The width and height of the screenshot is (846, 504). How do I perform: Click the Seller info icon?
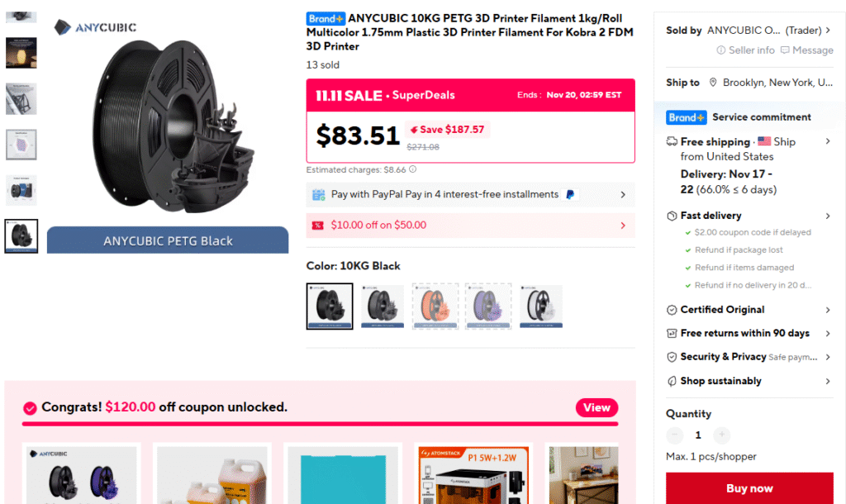point(721,50)
